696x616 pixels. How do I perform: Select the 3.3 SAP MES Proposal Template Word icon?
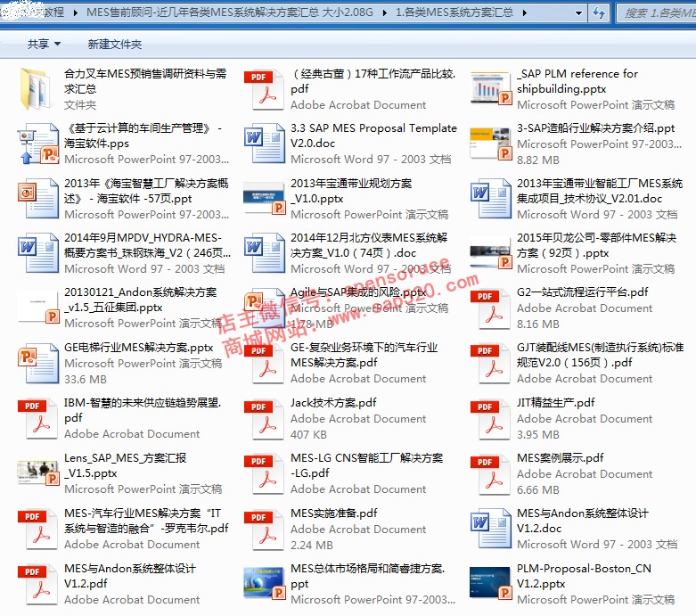[x=265, y=144]
